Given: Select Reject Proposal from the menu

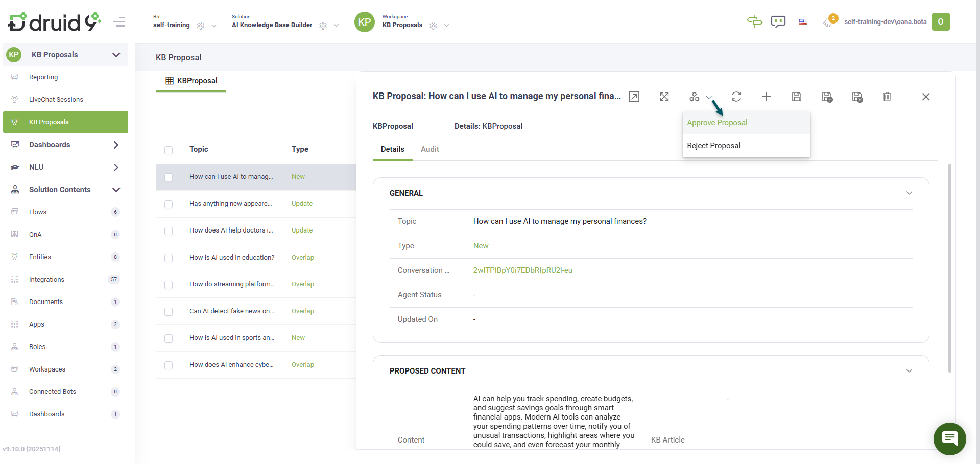Looking at the screenshot, I should [x=746, y=146].
